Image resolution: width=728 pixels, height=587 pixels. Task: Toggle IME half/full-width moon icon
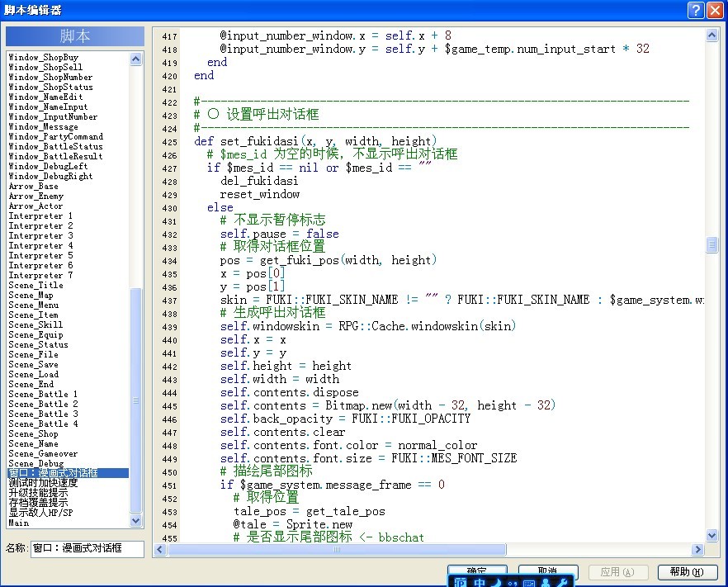click(496, 582)
